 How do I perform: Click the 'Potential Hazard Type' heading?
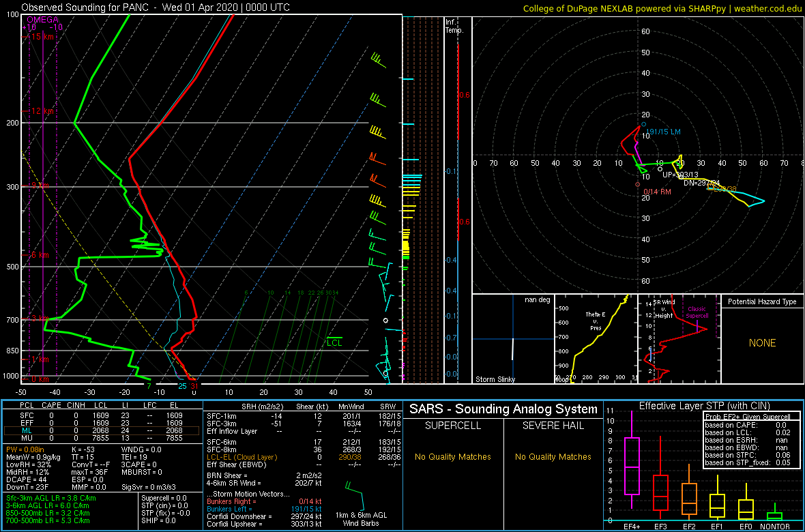763,302
